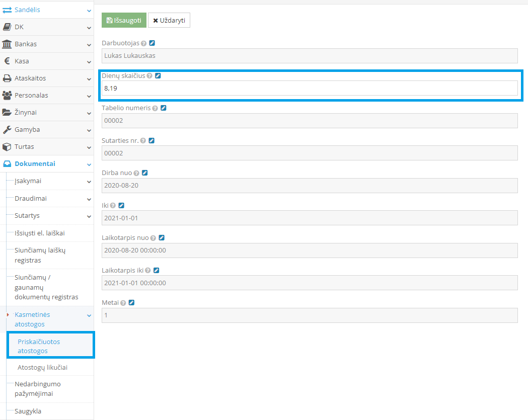Expand the Įsakymai submenu arrow
Viewport: 528px width, 420px height.
coord(89,182)
